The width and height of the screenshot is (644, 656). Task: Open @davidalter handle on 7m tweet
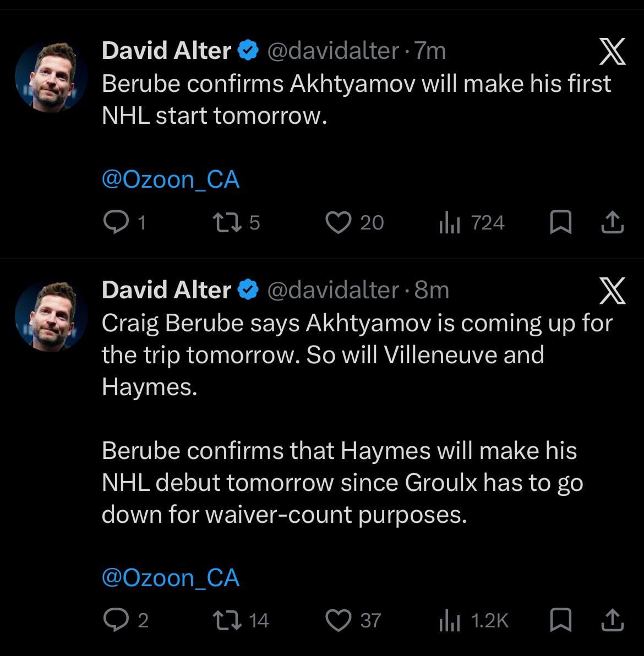click(x=333, y=51)
